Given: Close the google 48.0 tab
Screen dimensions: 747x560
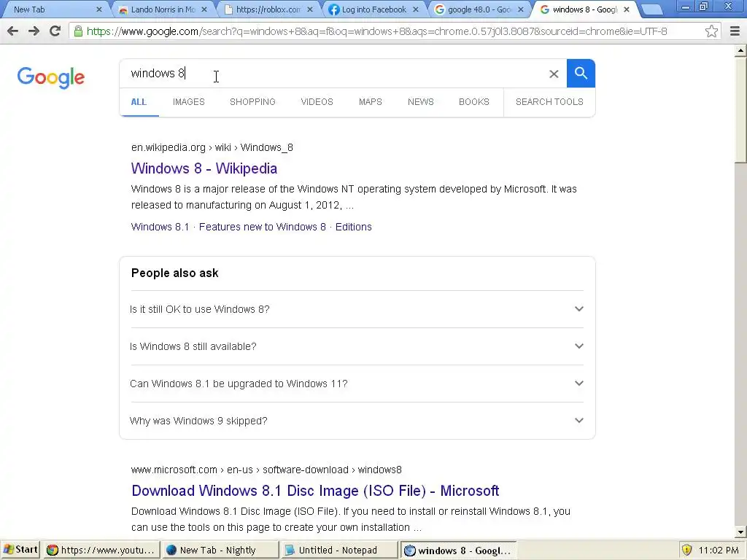Looking at the screenshot, I should point(521,9).
